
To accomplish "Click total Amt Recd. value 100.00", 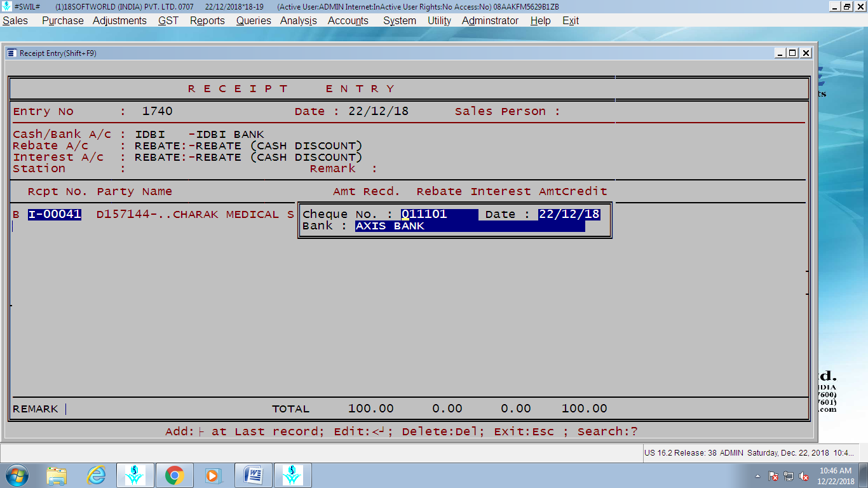I will 371,409.
